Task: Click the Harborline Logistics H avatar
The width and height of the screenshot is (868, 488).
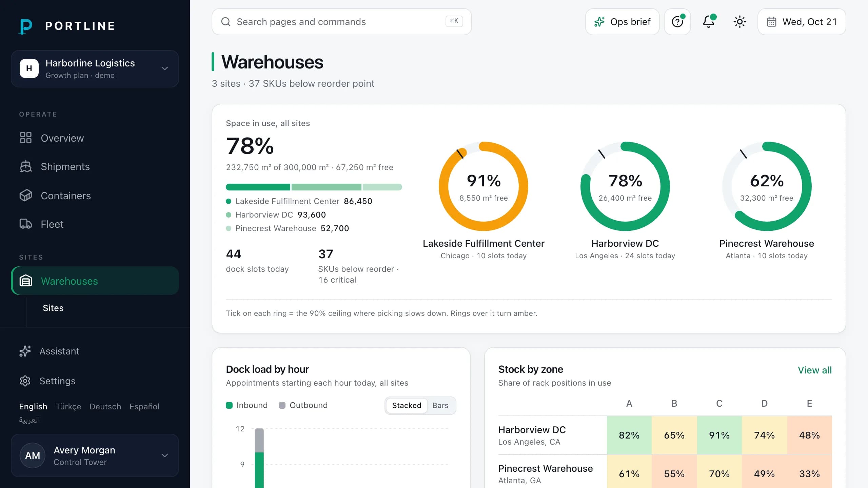Action: [x=29, y=68]
